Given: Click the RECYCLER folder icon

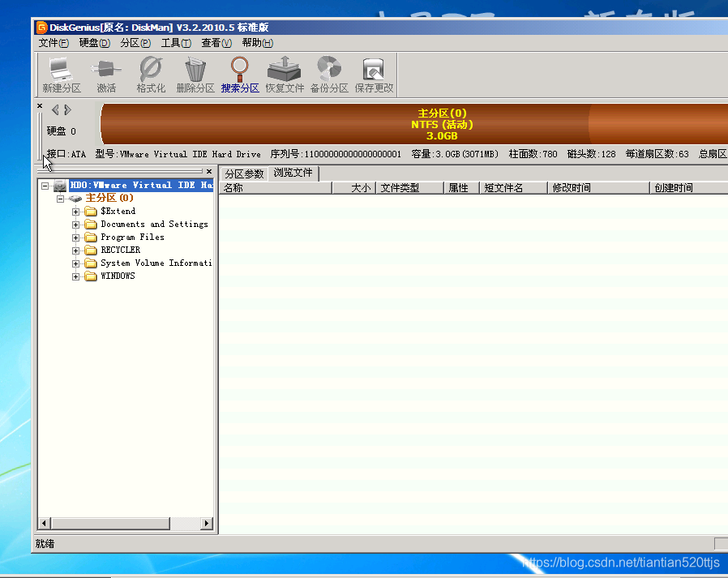Looking at the screenshot, I should [91, 250].
